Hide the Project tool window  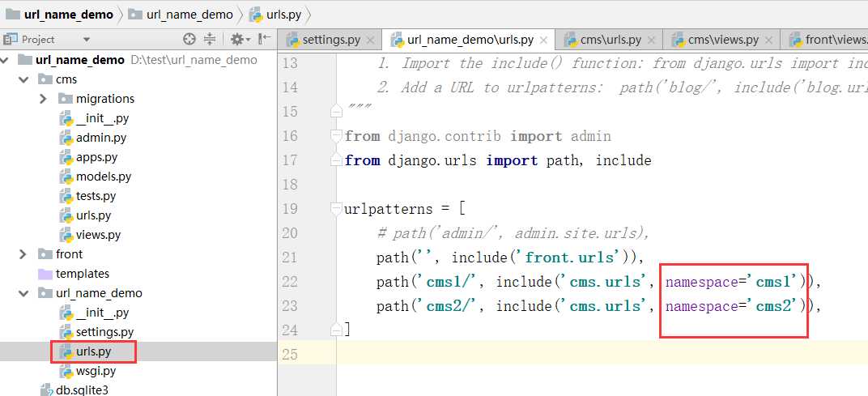(x=265, y=40)
